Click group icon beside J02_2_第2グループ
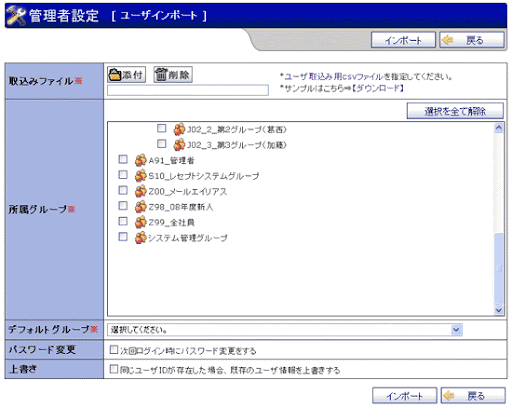 [x=179, y=129]
